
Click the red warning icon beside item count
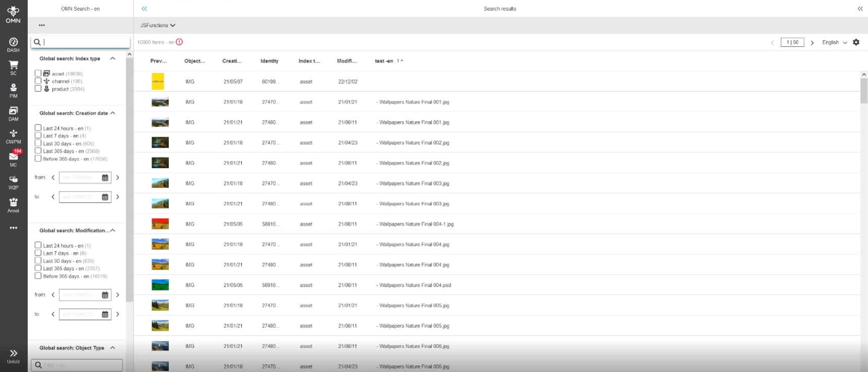(179, 42)
